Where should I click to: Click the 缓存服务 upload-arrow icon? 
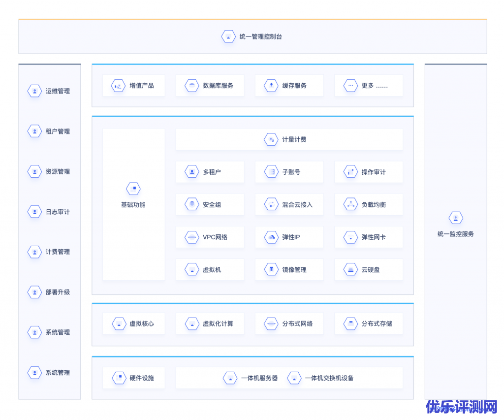coord(271,86)
